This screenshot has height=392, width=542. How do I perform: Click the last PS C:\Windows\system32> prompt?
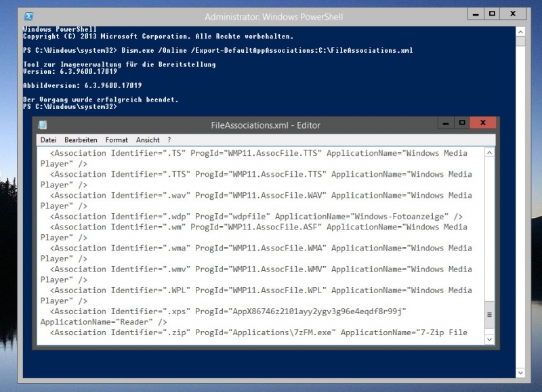70,107
